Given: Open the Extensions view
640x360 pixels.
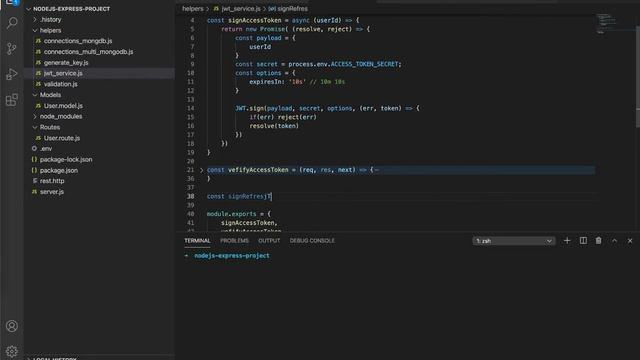Looking at the screenshot, I should tap(12, 100).
